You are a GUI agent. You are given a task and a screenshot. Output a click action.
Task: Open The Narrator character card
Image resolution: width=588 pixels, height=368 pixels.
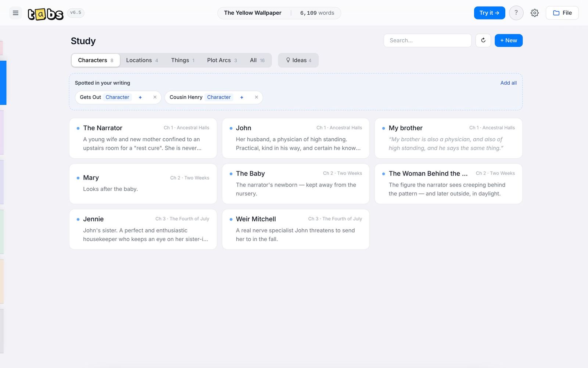[x=143, y=138]
